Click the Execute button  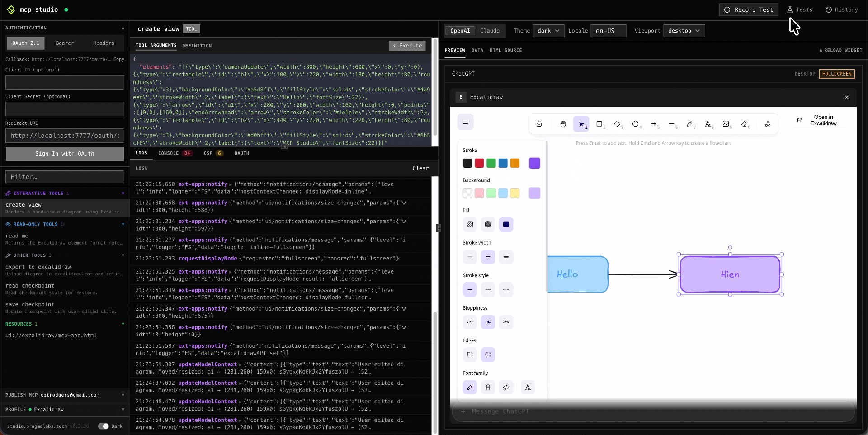[x=407, y=46]
